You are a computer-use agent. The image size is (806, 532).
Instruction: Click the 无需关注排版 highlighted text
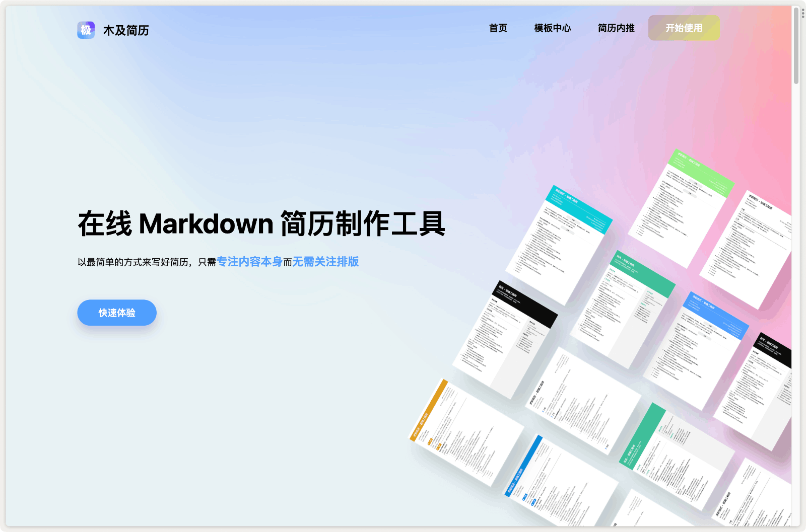[x=325, y=262]
